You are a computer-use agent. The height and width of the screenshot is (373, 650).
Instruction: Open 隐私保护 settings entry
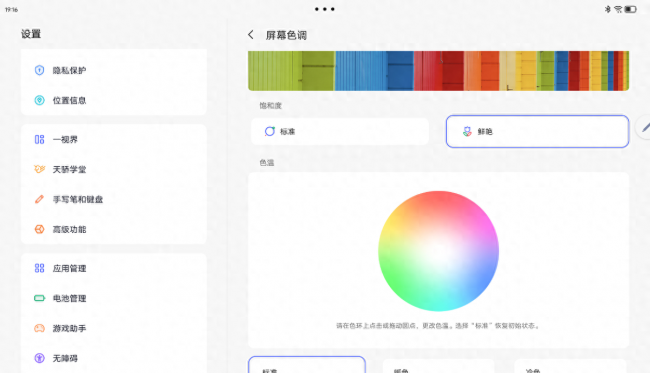[x=114, y=70]
